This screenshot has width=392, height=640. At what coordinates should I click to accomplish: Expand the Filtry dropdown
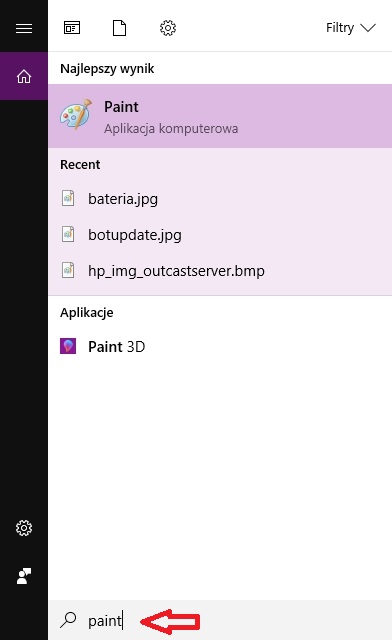click(x=350, y=28)
